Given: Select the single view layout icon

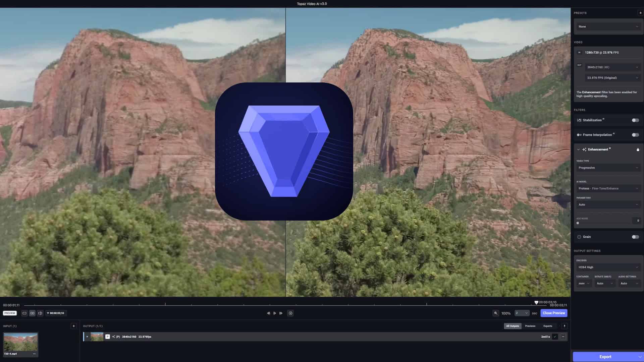Looking at the screenshot, I should [x=24, y=313].
